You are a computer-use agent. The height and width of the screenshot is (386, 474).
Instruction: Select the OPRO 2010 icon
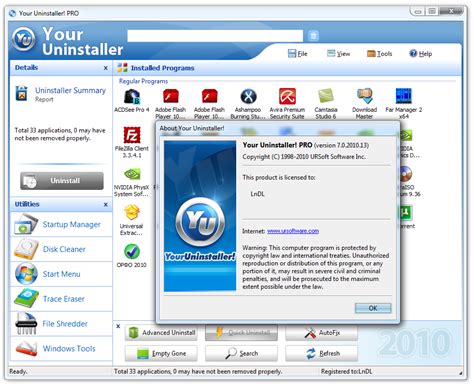tap(132, 252)
